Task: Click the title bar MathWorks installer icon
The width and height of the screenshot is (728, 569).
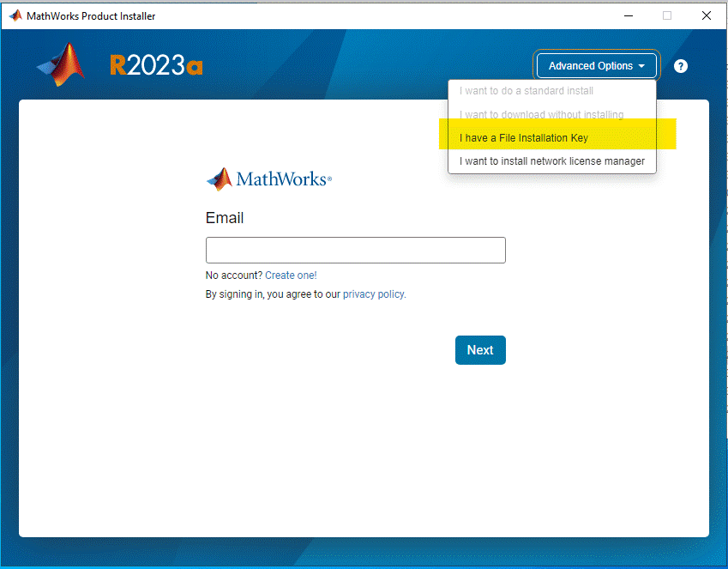Action: tap(15, 15)
